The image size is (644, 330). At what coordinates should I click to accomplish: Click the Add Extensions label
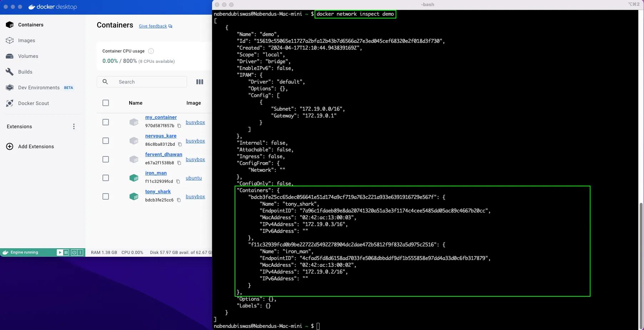[x=36, y=146]
